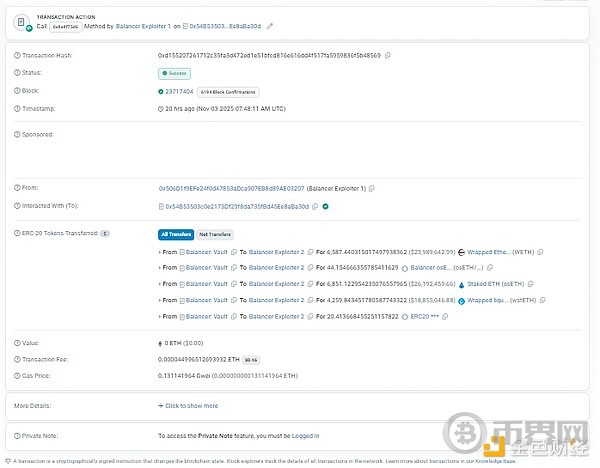Click help icon next to Private Note
Viewport: 600px width, 468px height.
point(17,436)
